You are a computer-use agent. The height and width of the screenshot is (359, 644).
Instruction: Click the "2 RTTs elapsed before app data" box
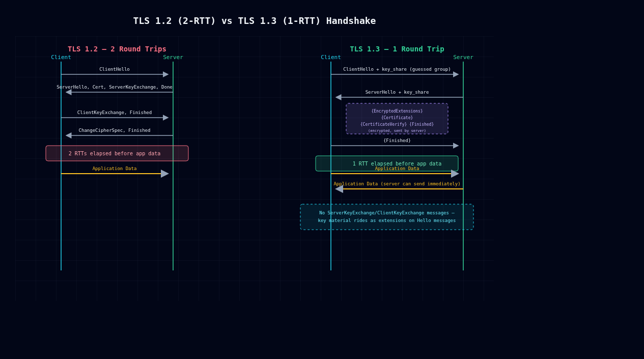pyautogui.click(x=117, y=153)
